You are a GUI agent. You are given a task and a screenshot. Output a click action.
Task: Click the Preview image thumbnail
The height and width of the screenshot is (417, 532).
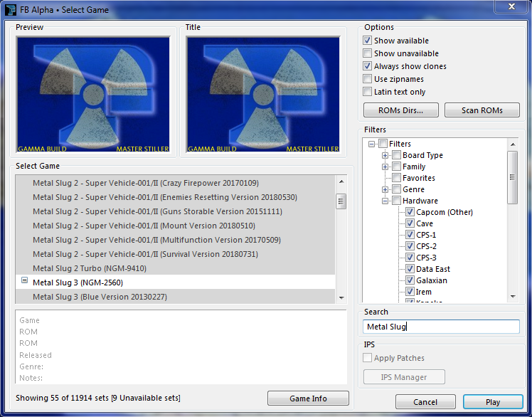(93, 95)
